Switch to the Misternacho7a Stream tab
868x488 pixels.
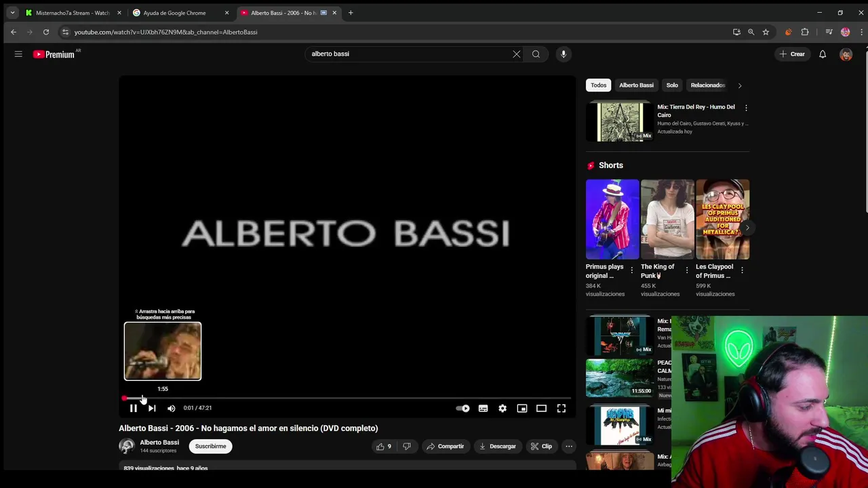(73, 13)
